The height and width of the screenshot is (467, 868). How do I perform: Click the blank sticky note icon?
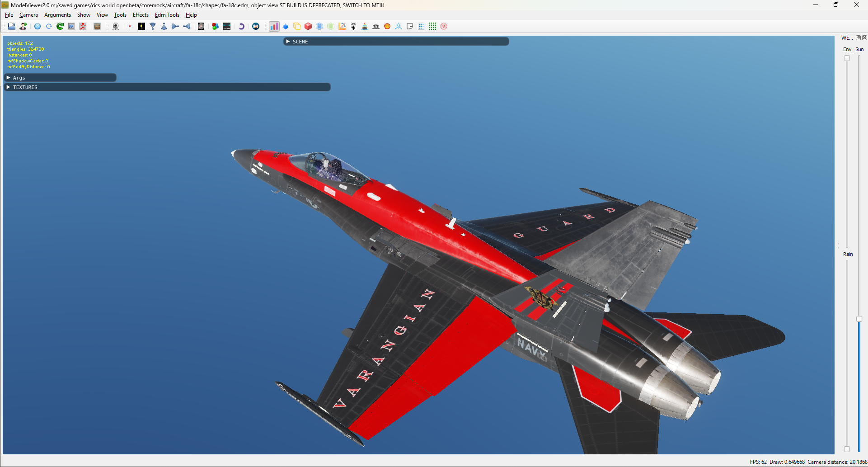click(410, 26)
